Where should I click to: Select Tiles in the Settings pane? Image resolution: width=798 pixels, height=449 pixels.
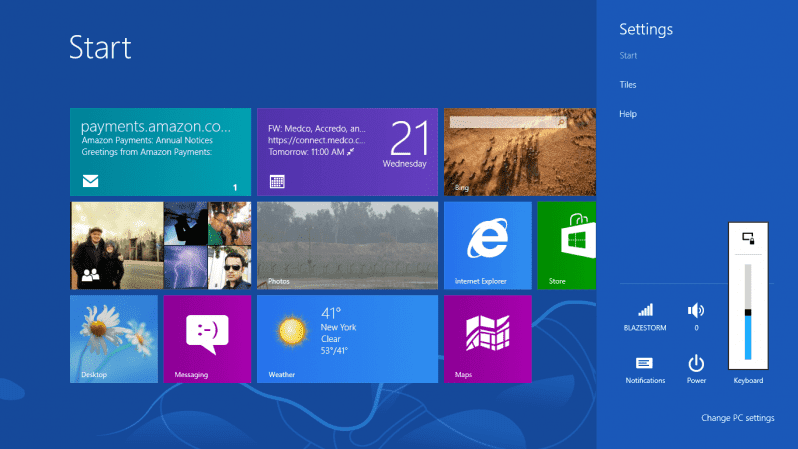pos(628,85)
